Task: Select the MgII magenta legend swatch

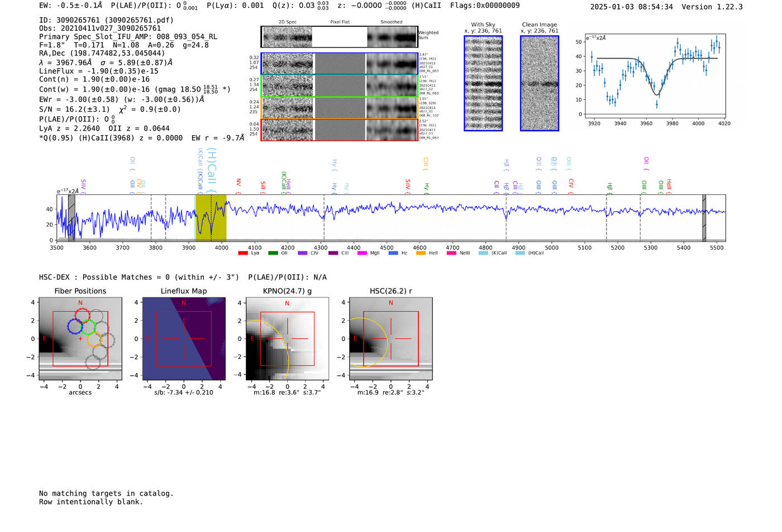Action: (x=362, y=253)
